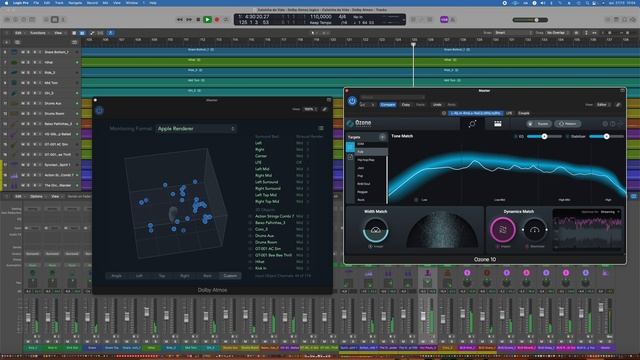Viewport: 640px width, 360px height.
Task: Toggle Ozone plug-in power button
Action: click(x=352, y=100)
